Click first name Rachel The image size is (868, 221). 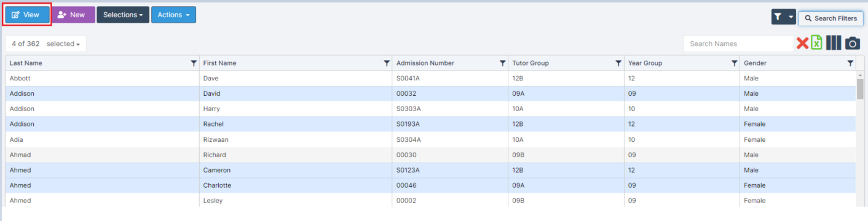213,124
